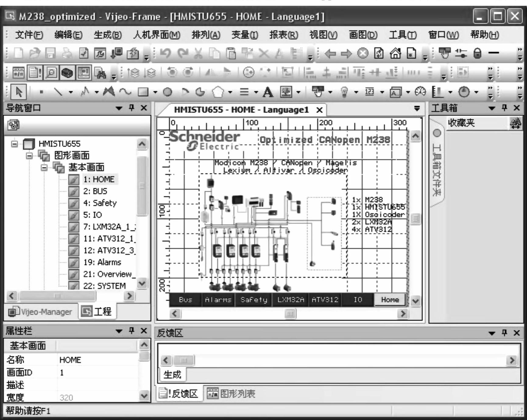Collapse the 图形画面 tree node
Image resolution: width=527 pixels, height=420 pixels.
pos(29,156)
